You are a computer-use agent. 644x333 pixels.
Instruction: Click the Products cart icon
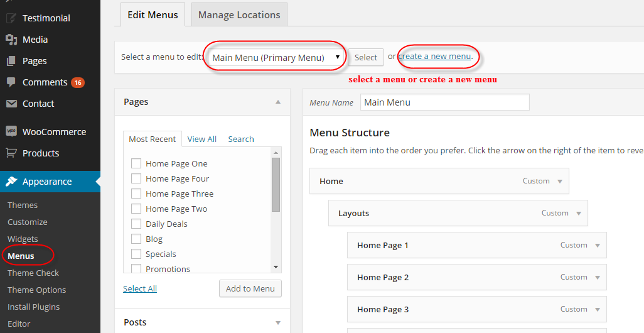point(11,153)
